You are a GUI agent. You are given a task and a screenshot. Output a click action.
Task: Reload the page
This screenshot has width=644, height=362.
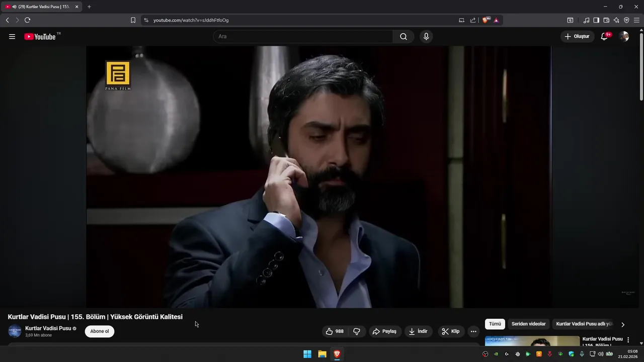point(28,20)
